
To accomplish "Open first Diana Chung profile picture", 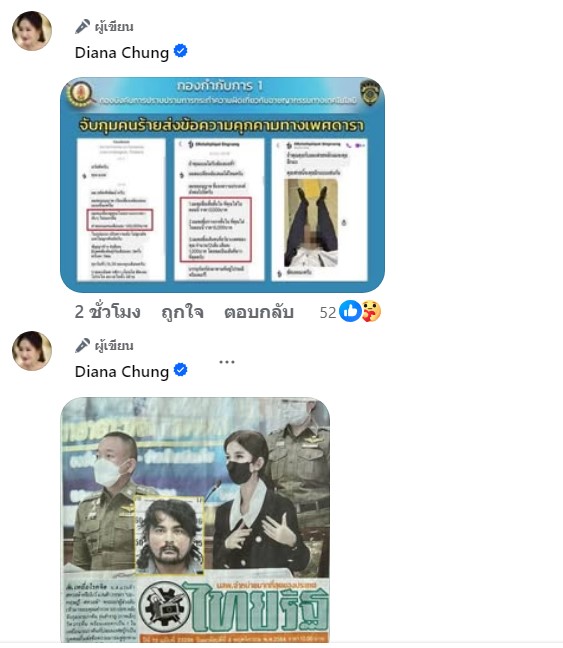I will point(32,31).
